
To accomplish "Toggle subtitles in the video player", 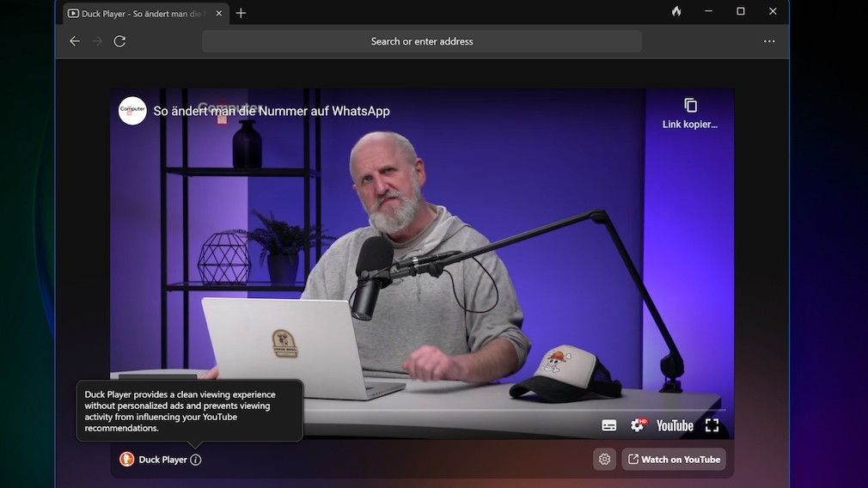I will [x=608, y=425].
